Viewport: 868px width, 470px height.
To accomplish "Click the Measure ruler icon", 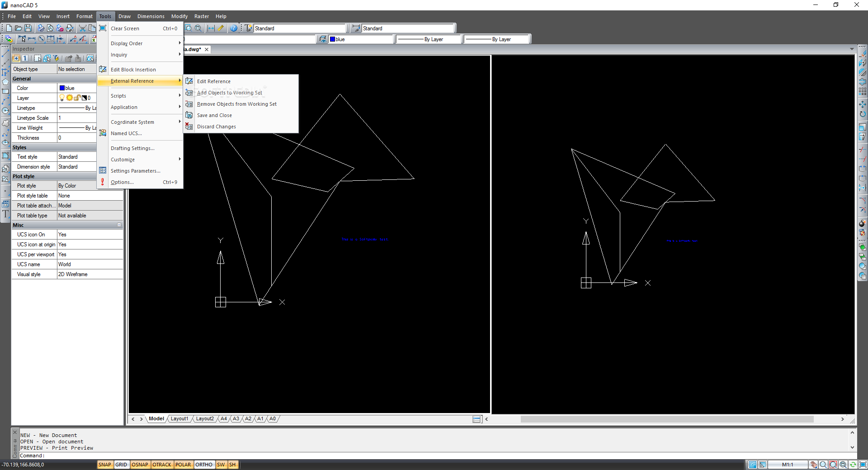I will [221, 28].
